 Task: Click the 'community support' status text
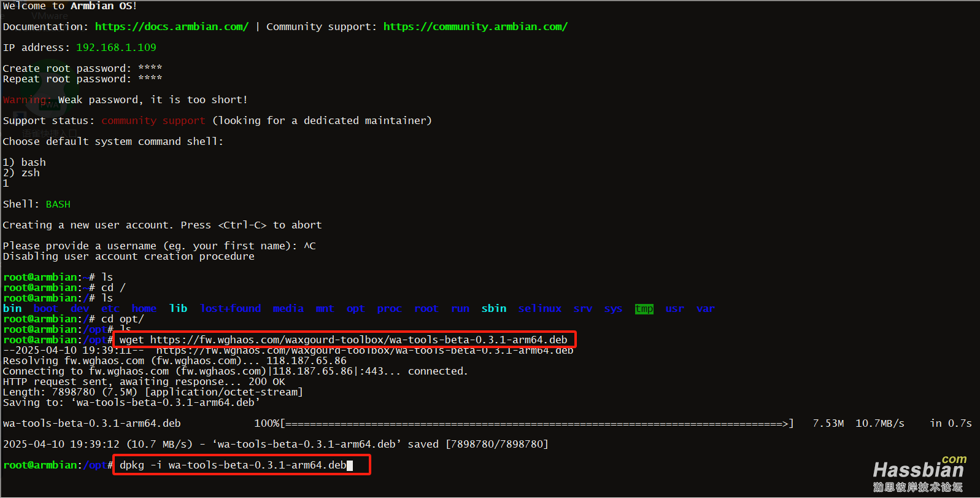click(x=153, y=120)
